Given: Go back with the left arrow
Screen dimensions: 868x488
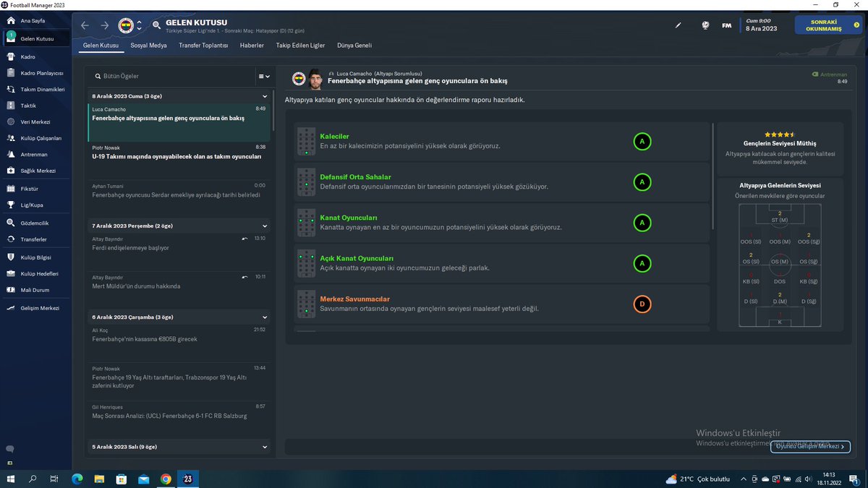Looking at the screenshot, I should pyautogui.click(x=85, y=25).
